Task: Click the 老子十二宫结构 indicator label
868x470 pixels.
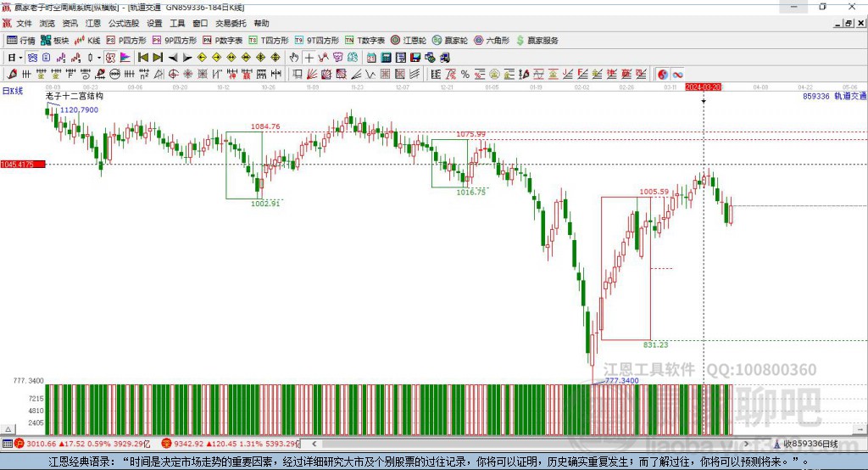Action: coord(75,97)
